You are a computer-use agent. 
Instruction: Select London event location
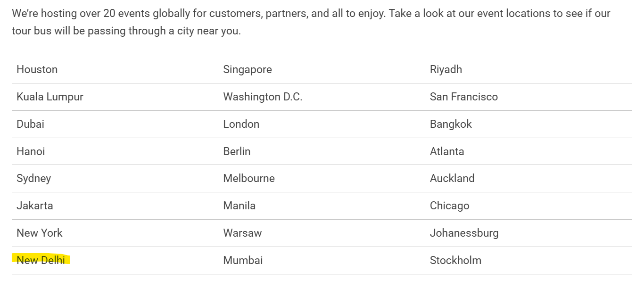point(241,124)
